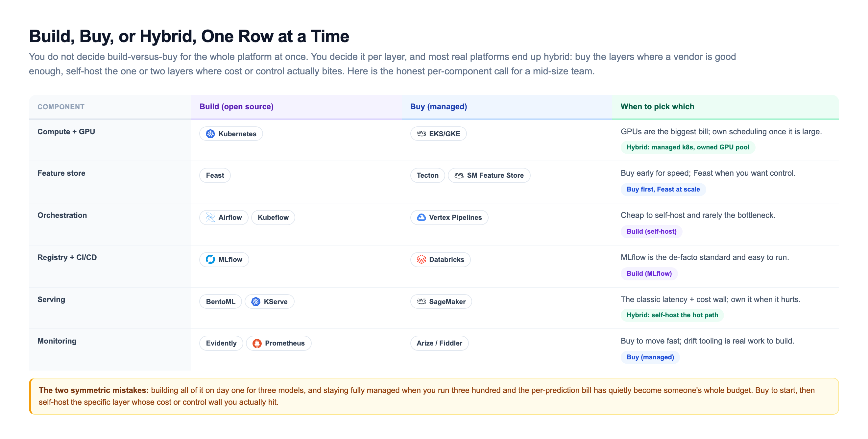Viewport: 868px width, 439px height.
Task: Click the Databricks stacked layers icon
Action: (x=421, y=259)
